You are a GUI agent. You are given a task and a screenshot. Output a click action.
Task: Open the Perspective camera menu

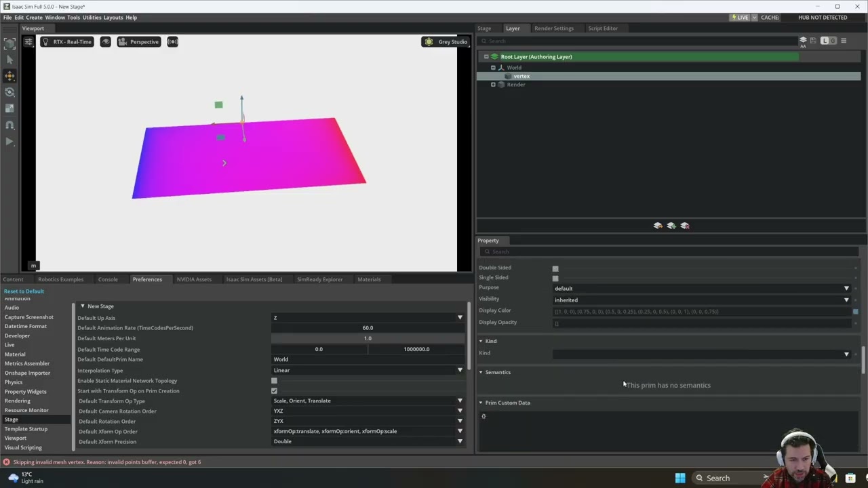pos(138,42)
